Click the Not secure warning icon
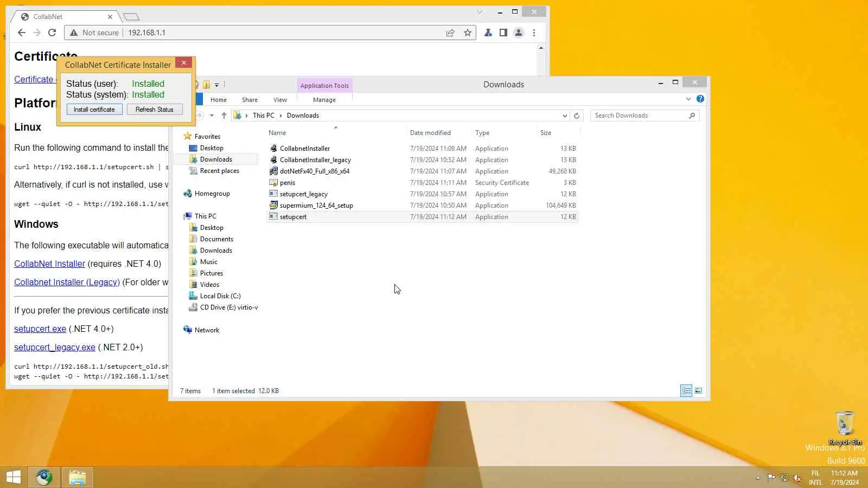 (74, 33)
